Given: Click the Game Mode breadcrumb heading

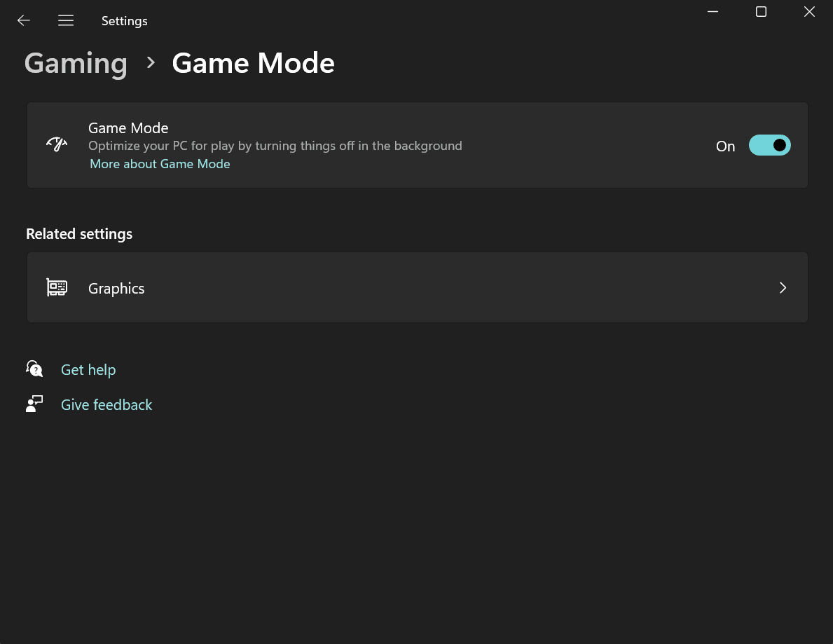Looking at the screenshot, I should pos(254,63).
